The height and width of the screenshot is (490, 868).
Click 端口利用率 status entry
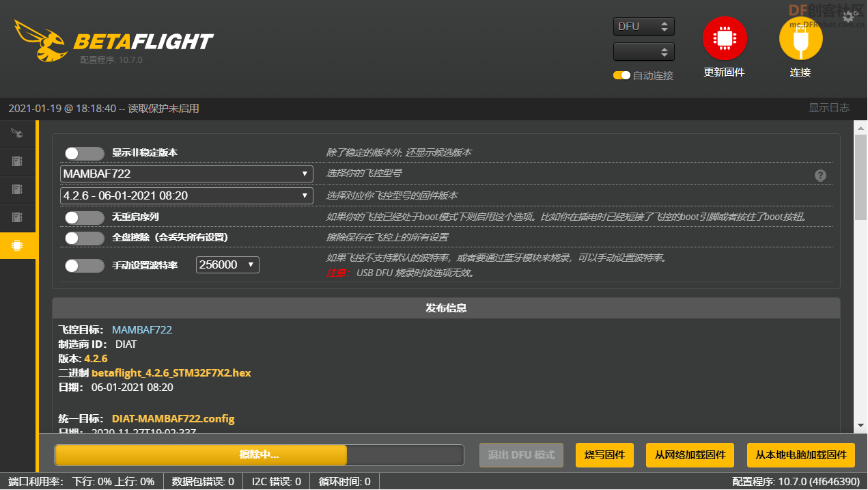coord(81,482)
